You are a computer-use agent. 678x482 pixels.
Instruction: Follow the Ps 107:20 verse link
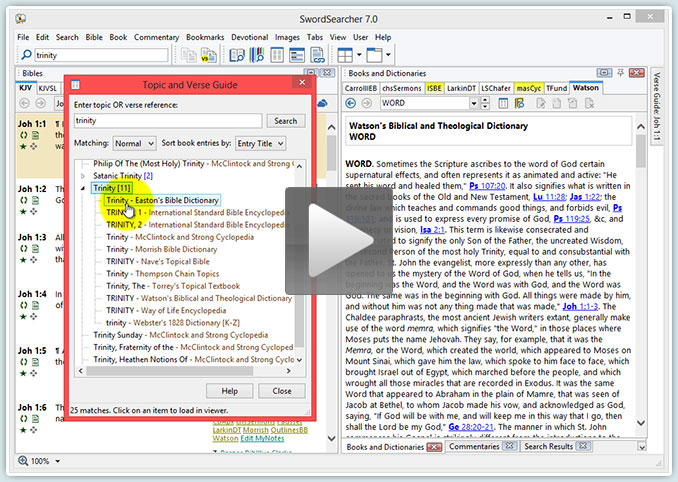[x=487, y=186]
